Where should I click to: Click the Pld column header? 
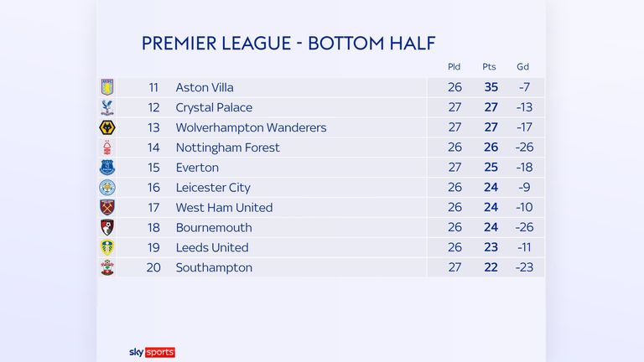(454, 67)
